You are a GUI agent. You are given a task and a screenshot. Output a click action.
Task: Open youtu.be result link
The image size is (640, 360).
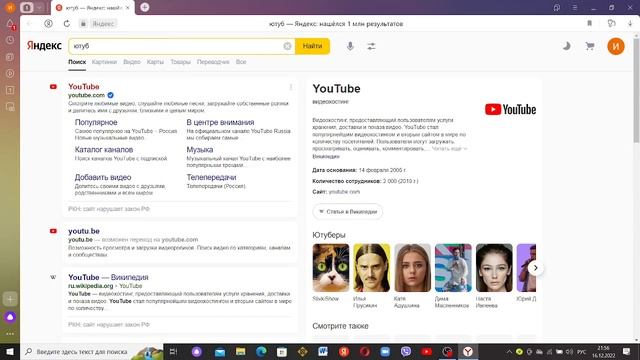tap(84, 231)
